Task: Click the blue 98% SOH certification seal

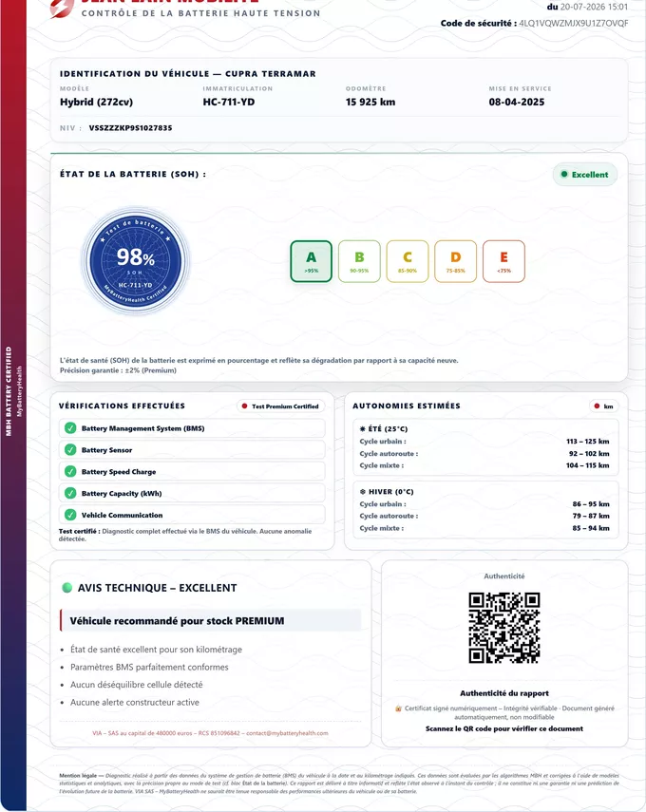Action: [136, 261]
